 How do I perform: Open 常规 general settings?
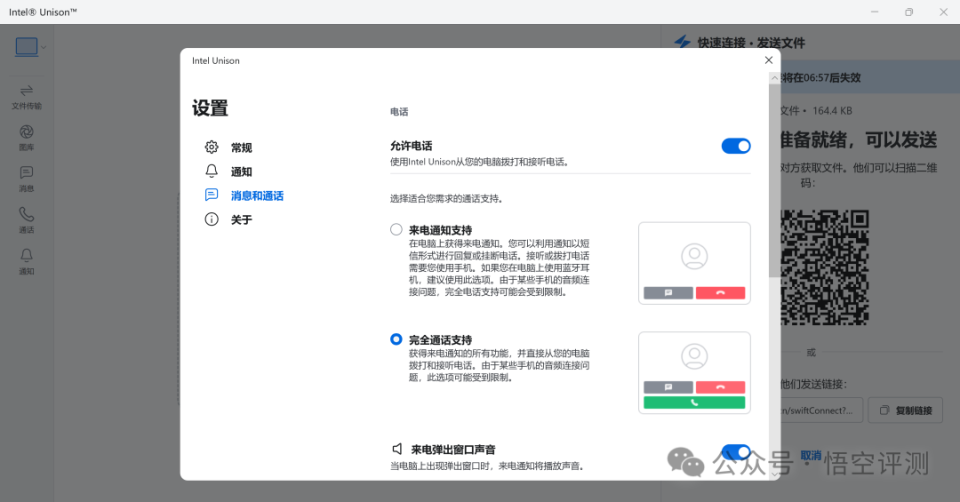[241, 148]
